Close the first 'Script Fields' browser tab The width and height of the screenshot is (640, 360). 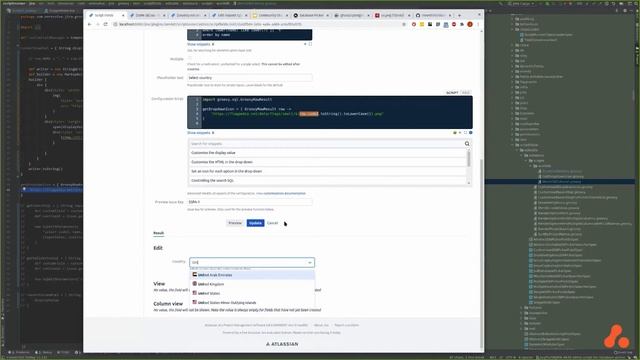(123, 16)
